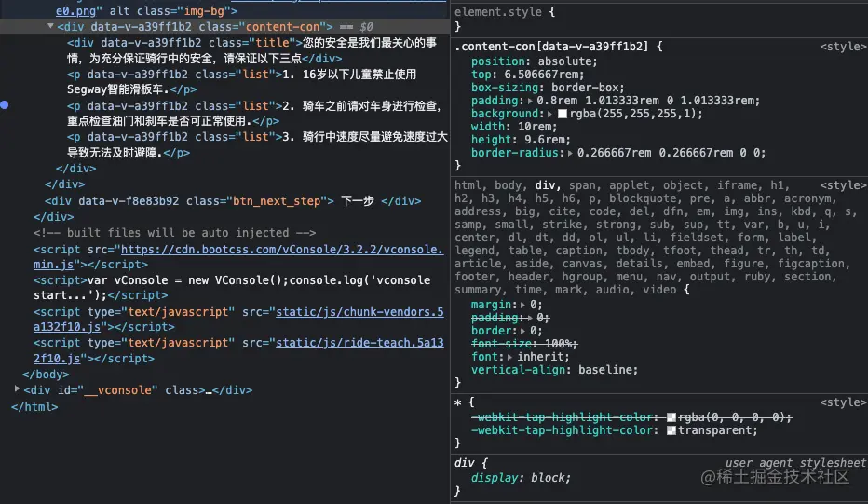868x504 pixels.
Task: Select the closing </body> tag
Action: coord(46,375)
